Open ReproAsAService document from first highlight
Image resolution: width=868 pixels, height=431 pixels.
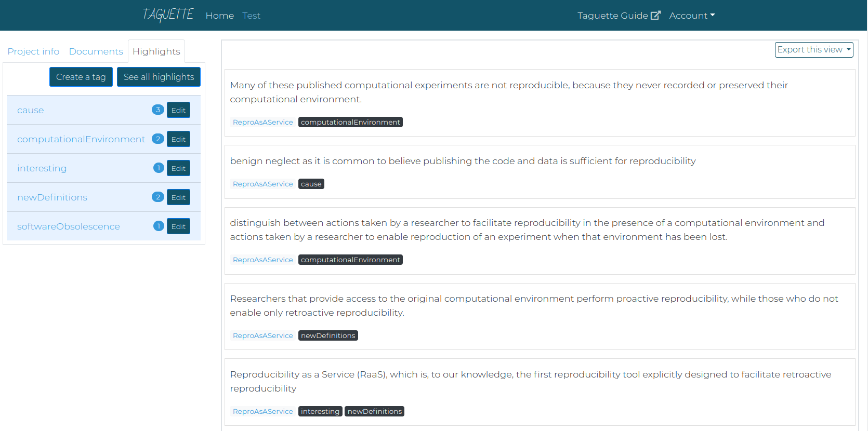(263, 122)
